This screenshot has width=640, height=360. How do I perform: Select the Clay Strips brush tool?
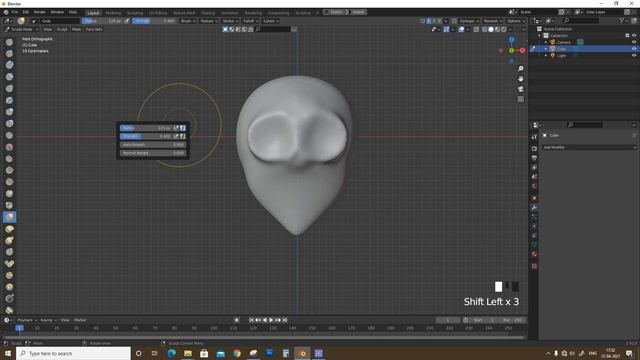[x=9, y=77]
